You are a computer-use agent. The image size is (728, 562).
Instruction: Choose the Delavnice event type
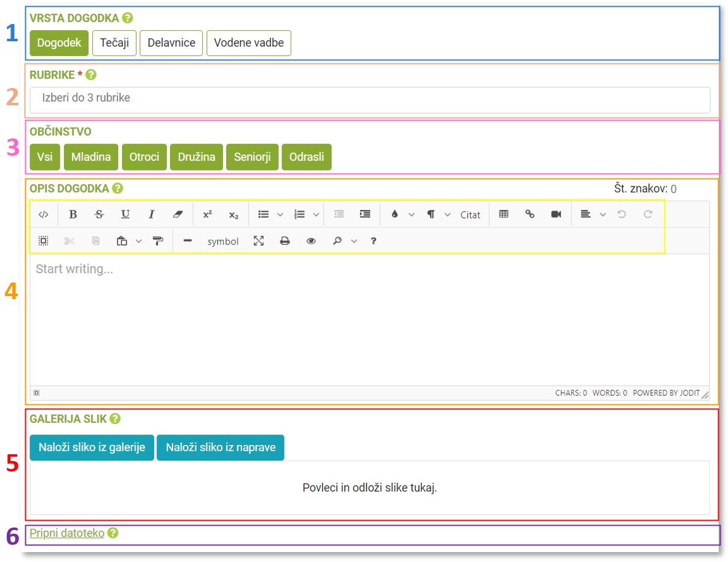171,43
